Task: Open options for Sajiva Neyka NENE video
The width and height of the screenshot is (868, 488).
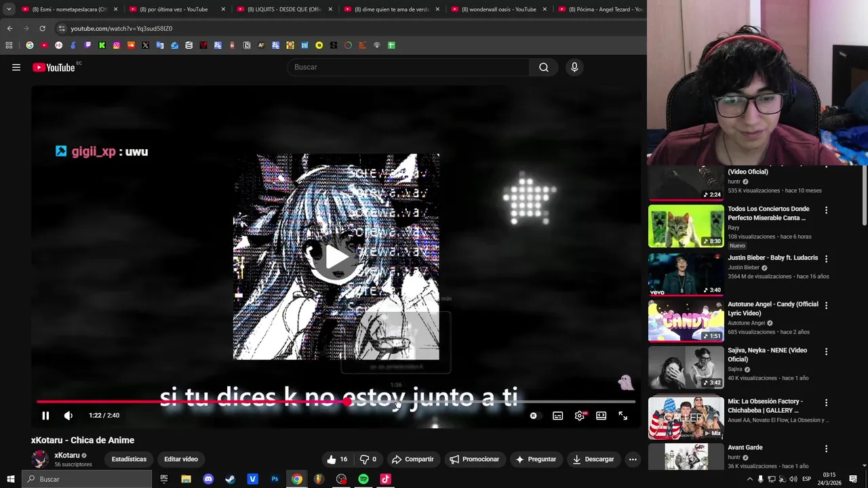Action: pos(826,351)
